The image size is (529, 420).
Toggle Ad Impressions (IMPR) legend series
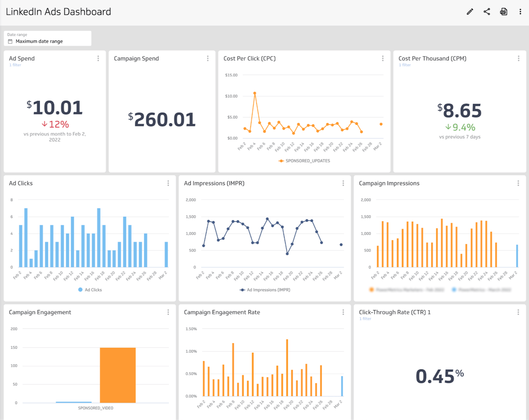click(x=265, y=290)
